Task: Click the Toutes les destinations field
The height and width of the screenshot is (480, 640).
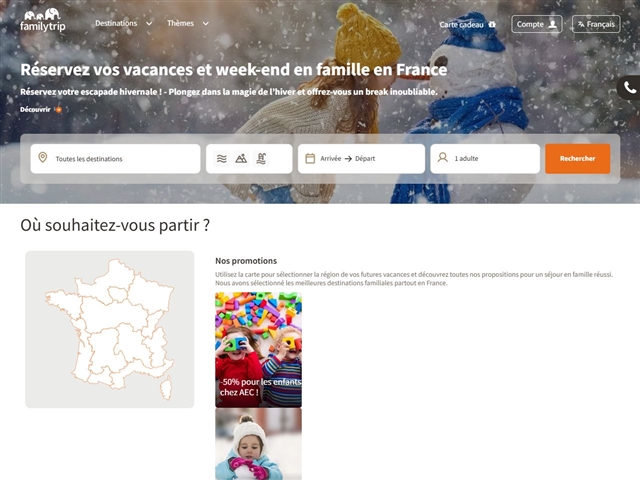Action: pyautogui.click(x=115, y=158)
